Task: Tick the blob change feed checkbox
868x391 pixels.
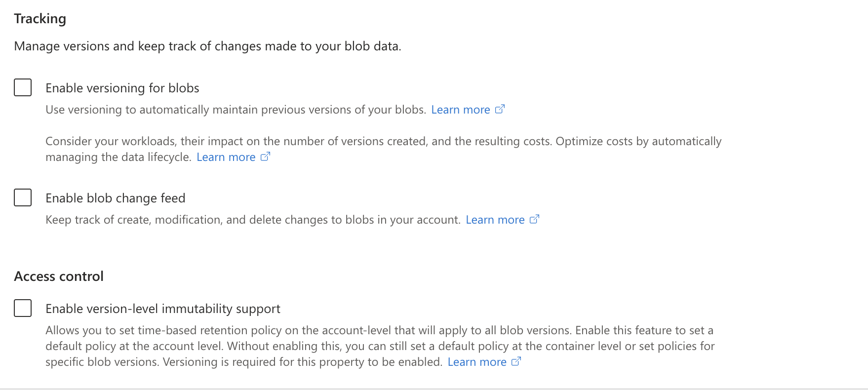Action: [x=23, y=197]
